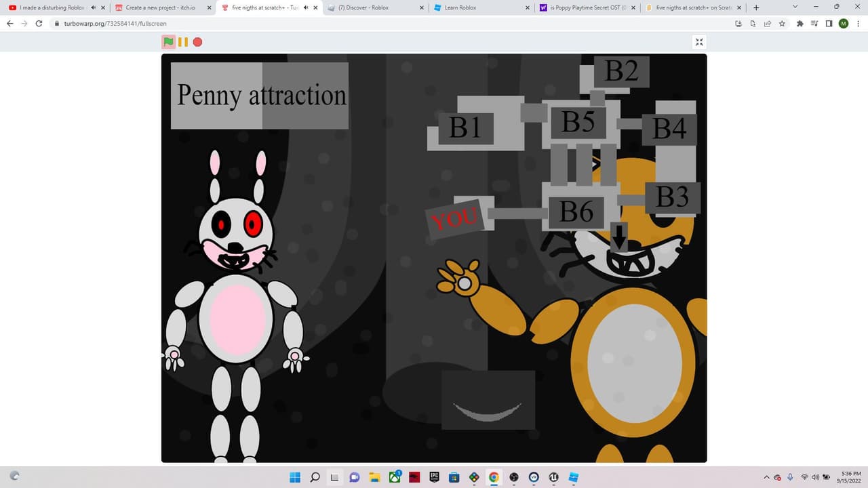Open File Explorer from the taskbar
Screen dimensions: 868x488
point(374,477)
